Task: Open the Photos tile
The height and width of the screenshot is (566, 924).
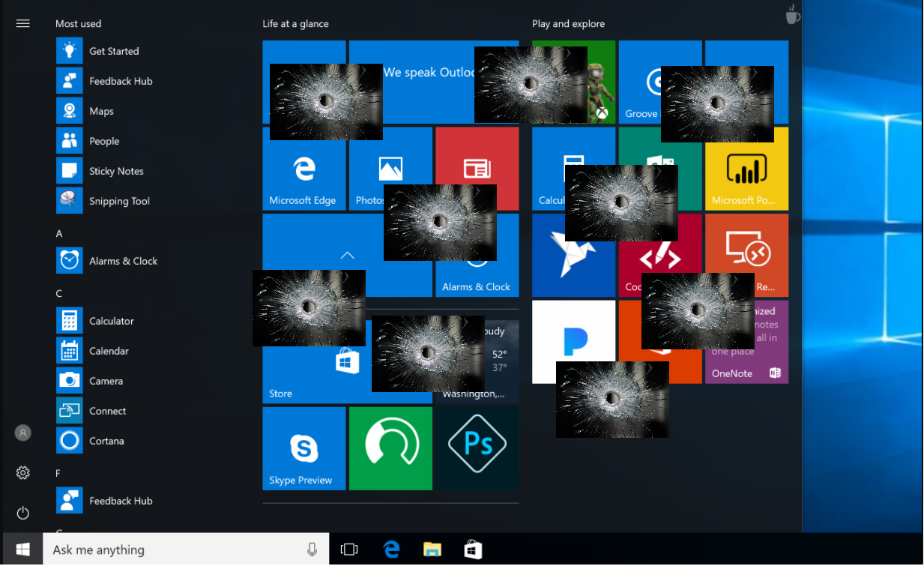Action: (390, 169)
